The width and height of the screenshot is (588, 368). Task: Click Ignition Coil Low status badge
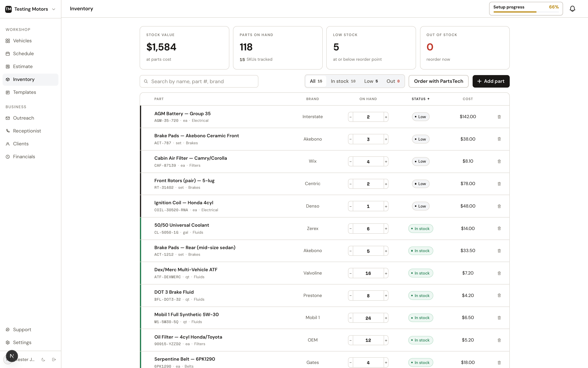point(420,206)
